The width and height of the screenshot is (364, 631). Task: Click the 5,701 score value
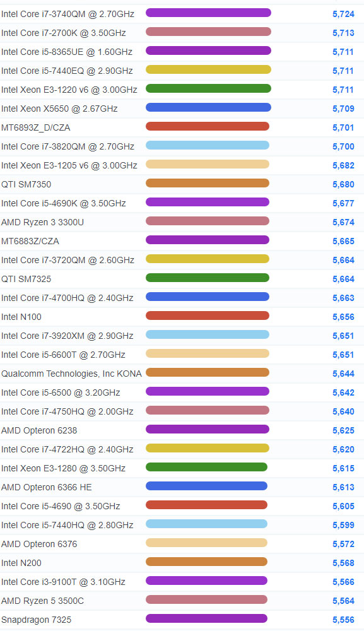343,127
